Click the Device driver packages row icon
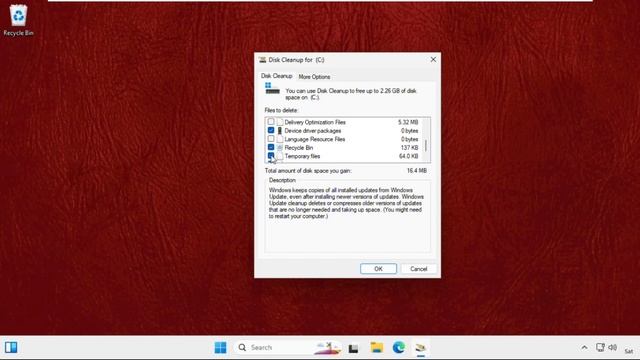The height and width of the screenshot is (360, 640). pos(280,131)
